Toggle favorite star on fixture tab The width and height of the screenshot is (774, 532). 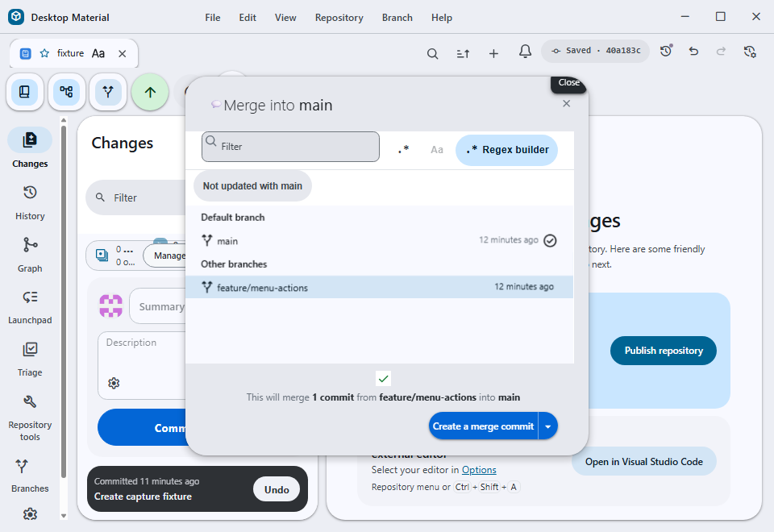[x=44, y=53]
